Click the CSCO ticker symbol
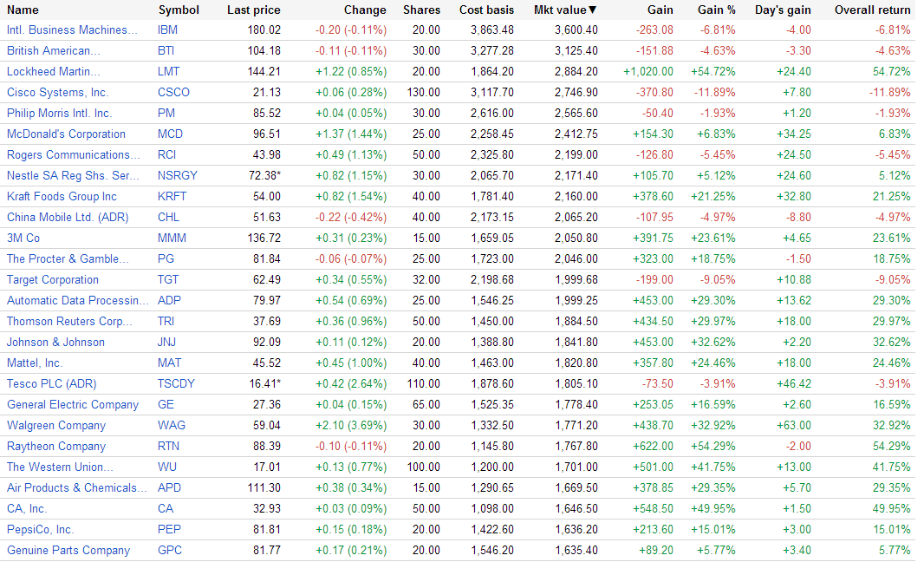The image size is (924, 562). coord(173,93)
